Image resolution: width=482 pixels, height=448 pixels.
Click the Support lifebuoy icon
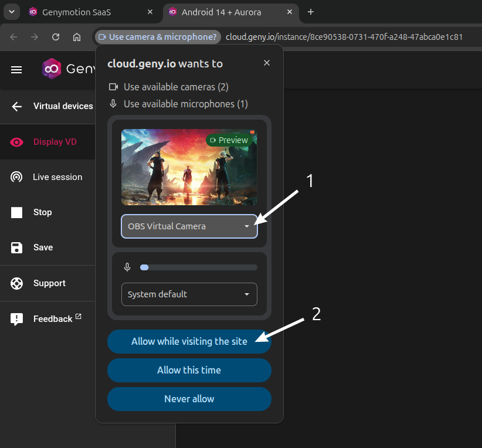pyautogui.click(x=16, y=283)
